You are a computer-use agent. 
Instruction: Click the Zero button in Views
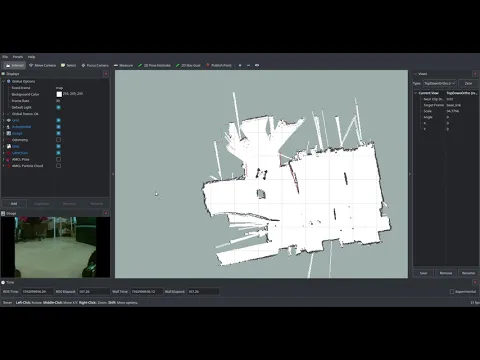(x=468, y=83)
